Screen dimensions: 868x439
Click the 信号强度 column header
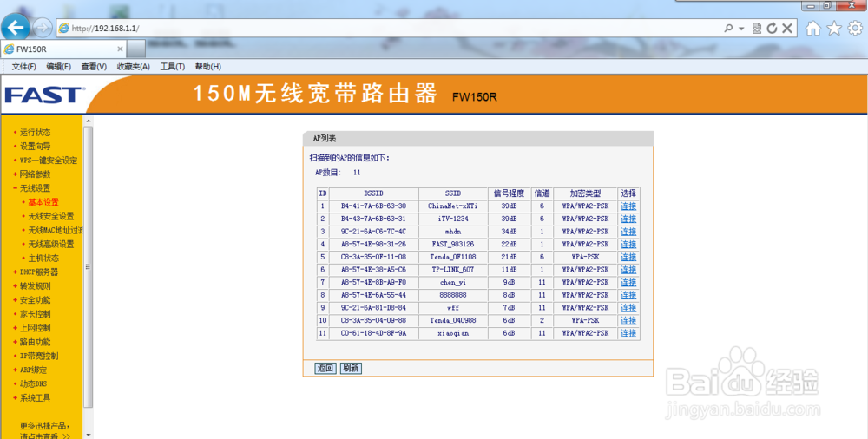click(x=510, y=193)
